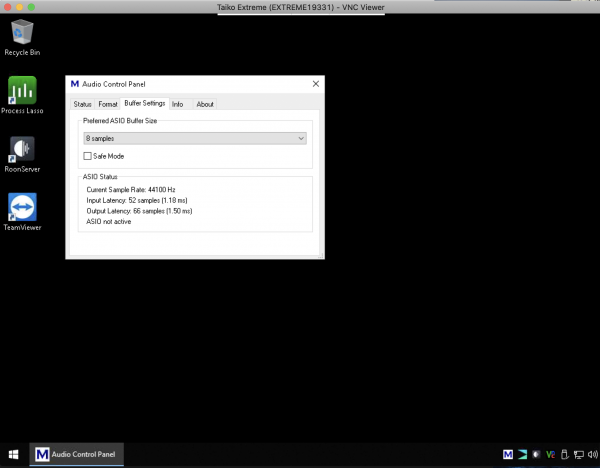Expand the Preferred ASIO Buffer Size dropdown
The image size is (600, 468).
coord(195,138)
